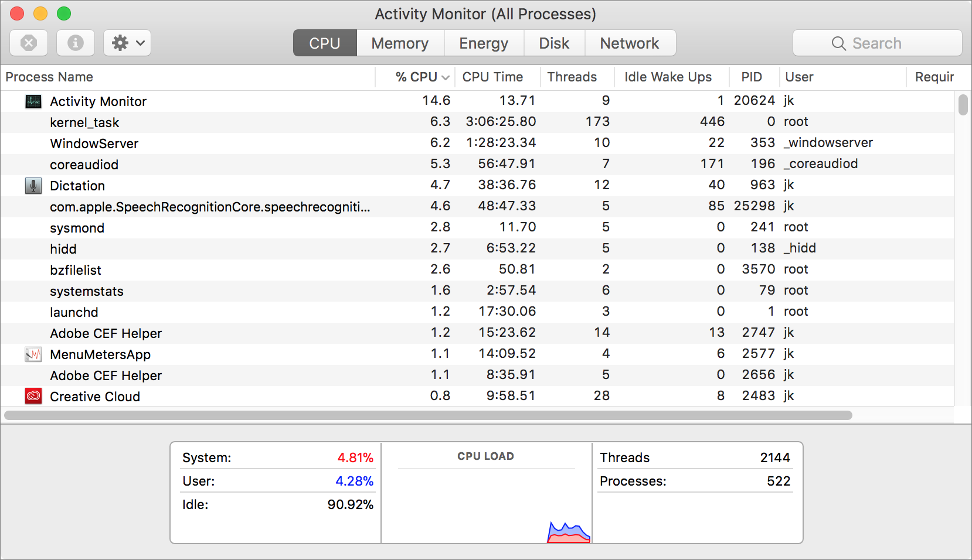Open the gear actions dropdown menu
The height and width of the screenshot is (560, 972).
pos(127,43)
